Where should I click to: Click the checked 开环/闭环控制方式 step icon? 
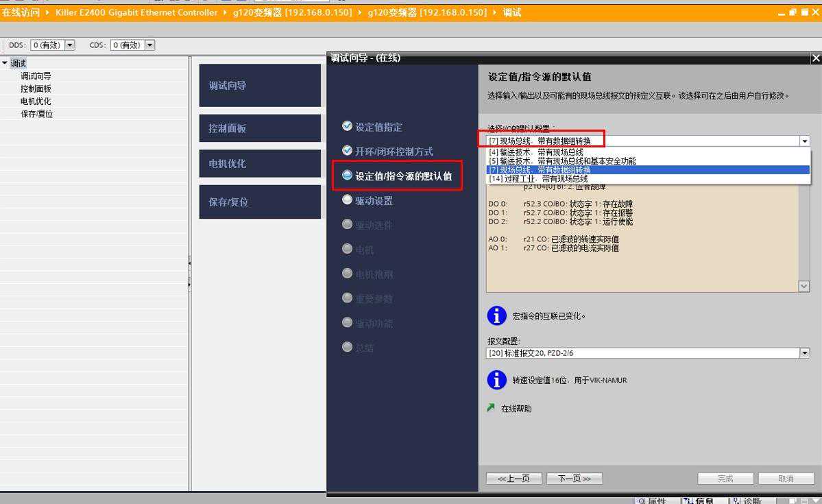point(347,151)
